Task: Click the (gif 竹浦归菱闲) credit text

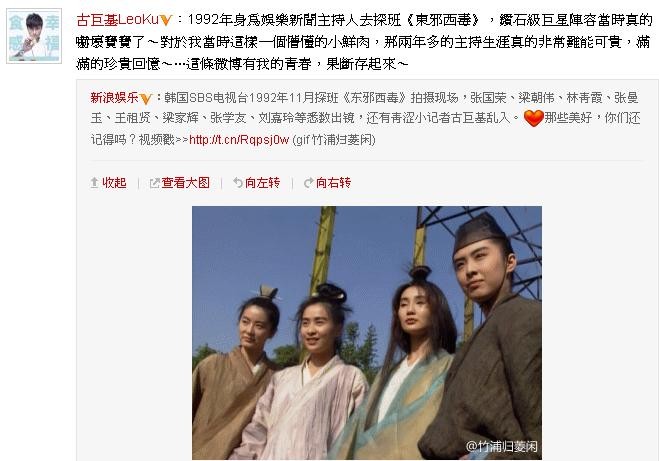Action: (x=333, y=140)
